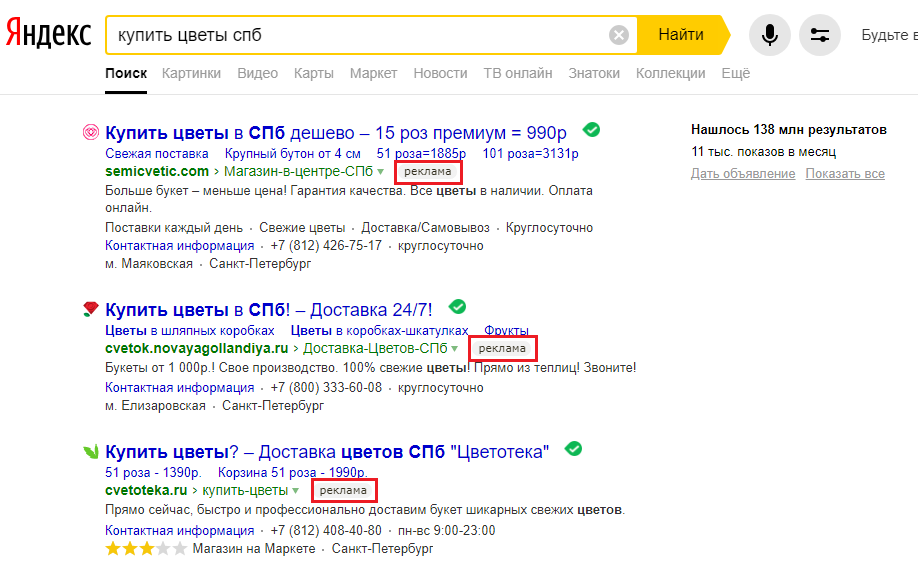Click the Yandex logo
918x581 pixels.
(49, 34)
